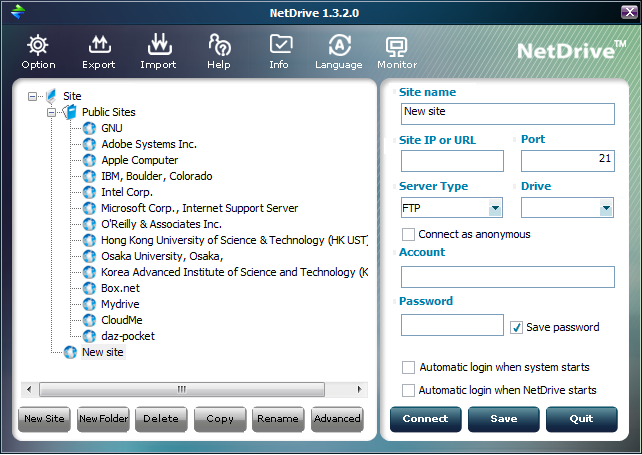Select Microsoft Corp., Internet Support Server

click(x=199, y=208)
